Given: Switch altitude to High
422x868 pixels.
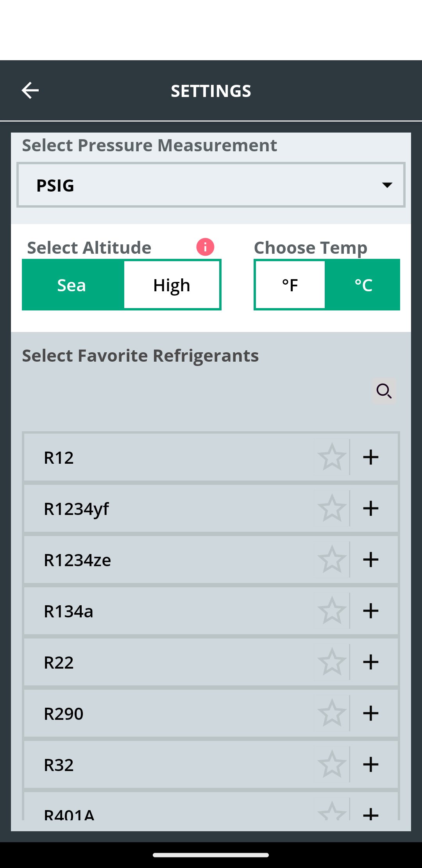Looking at the screenshot, I should [172, 285].
